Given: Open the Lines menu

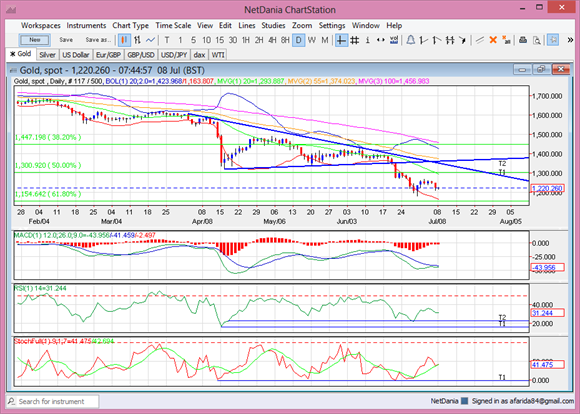Looking at the screenshot, I should click(x=247, y=26).
